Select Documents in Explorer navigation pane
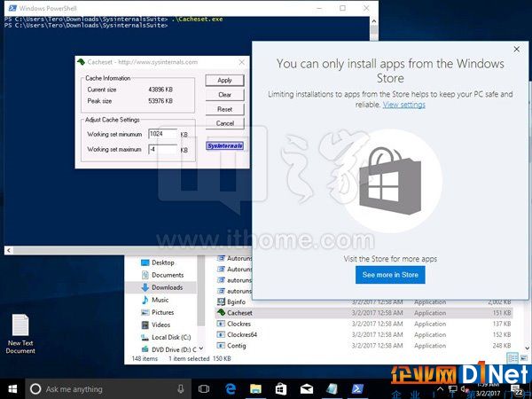The image size is (532, 399). (168, 275)
